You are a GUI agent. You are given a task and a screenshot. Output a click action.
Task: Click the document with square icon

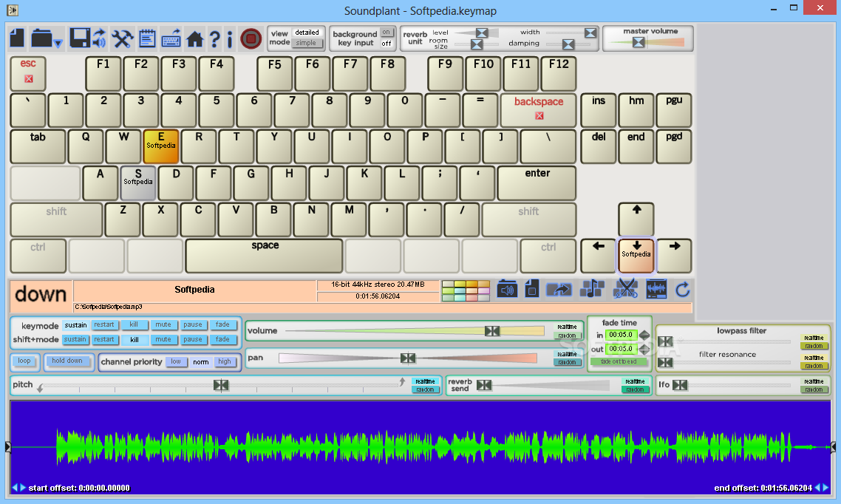(531, 290)
